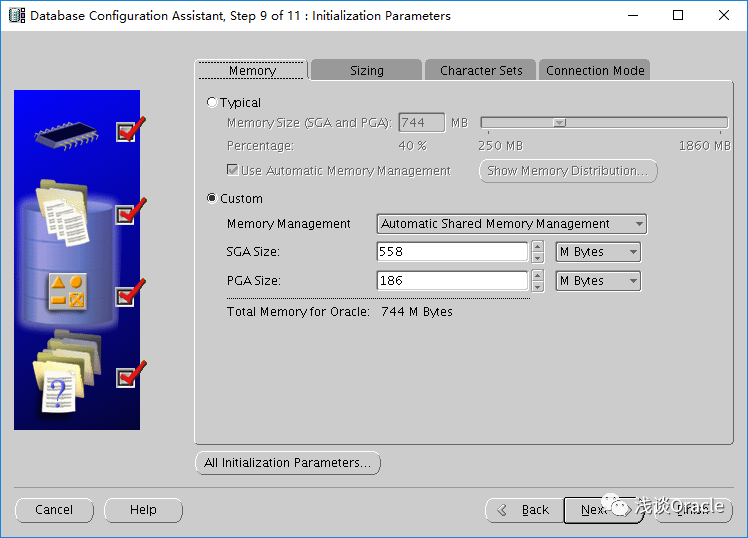Click the Cancel button
This screenshot has width=748, height=538.
point(54,510)
